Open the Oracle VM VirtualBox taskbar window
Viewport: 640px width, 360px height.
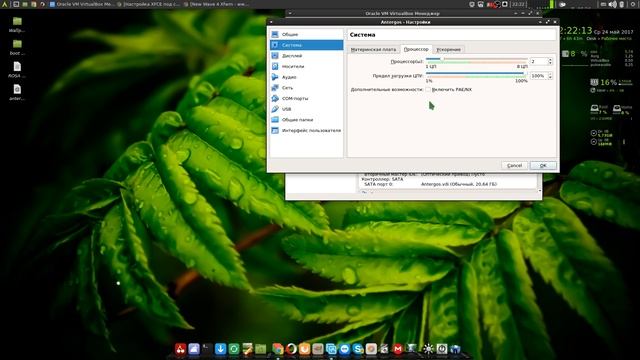click(82, 4)
